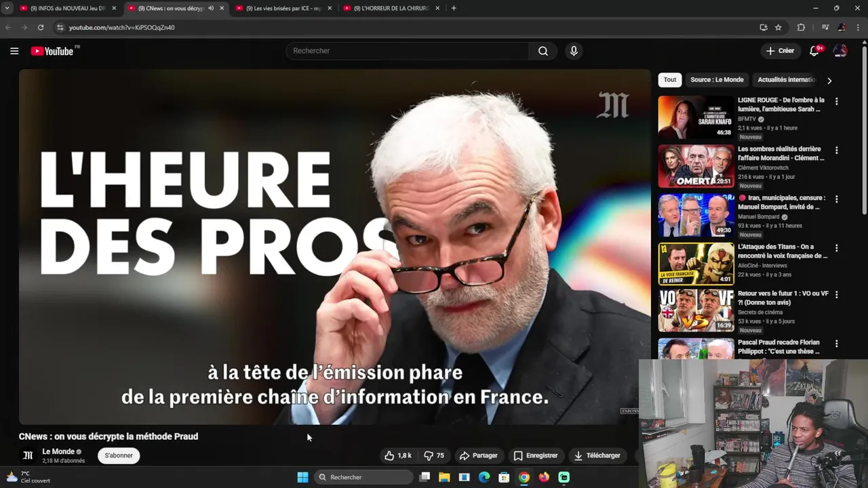Save the video with Enregistrer
Screen dimensions: 868x488
[x=536, y=455]
